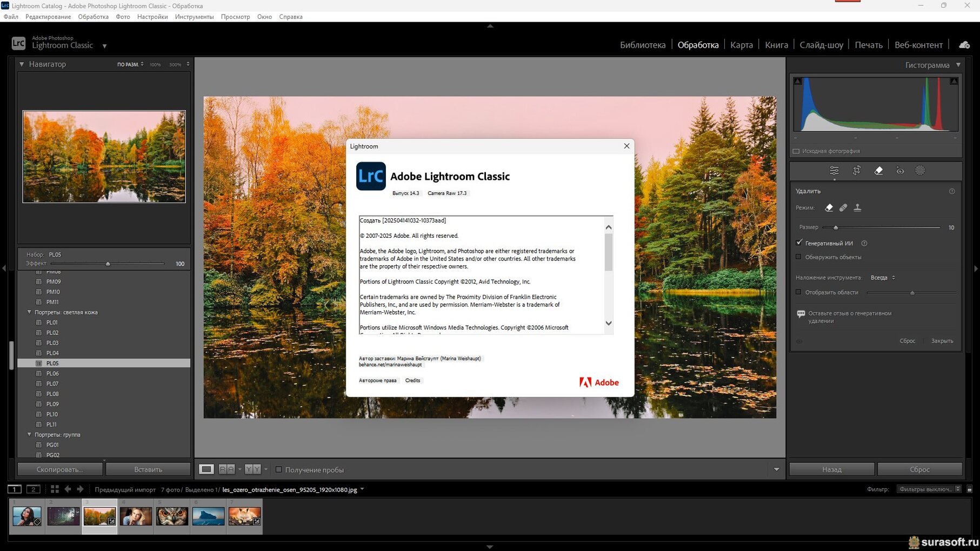Toggle histogram shadow clipping indicator
The image size is (980, 551).
point(797,81)
